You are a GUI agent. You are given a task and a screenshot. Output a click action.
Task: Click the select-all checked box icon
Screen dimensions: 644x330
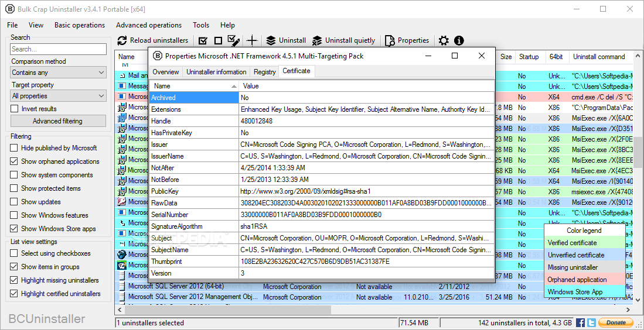click(x=203, y=40)
